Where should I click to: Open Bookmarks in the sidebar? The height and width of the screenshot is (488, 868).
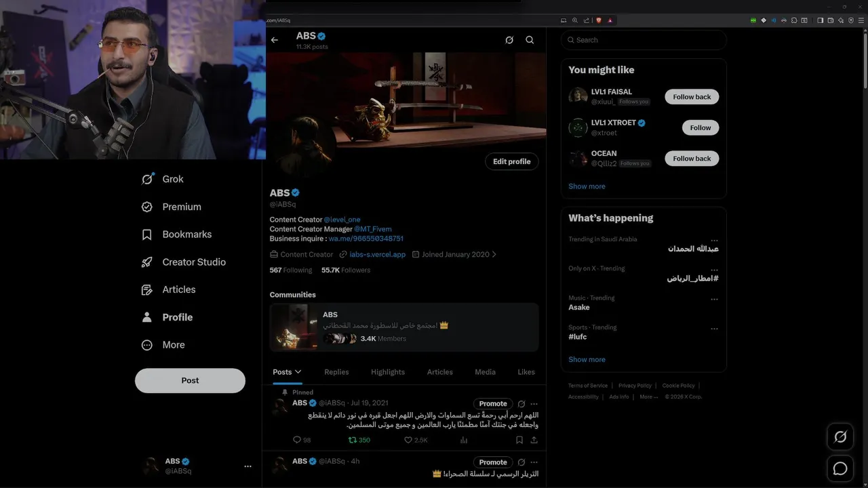coord(176,235)
